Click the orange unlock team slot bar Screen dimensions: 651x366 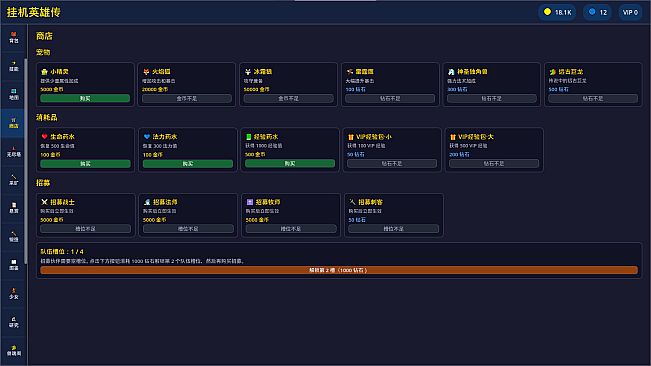[339, 270]
